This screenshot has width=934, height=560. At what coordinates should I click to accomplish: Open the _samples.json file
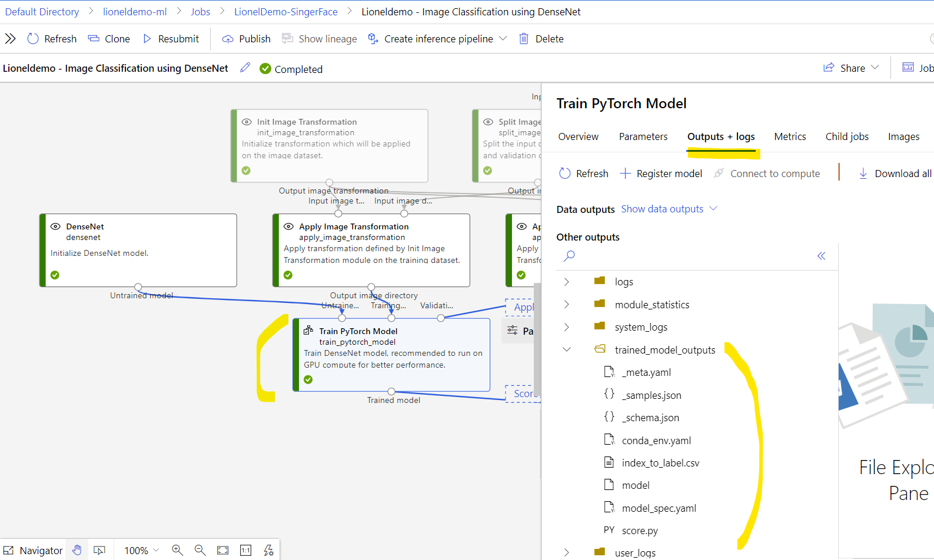[652, 395]
